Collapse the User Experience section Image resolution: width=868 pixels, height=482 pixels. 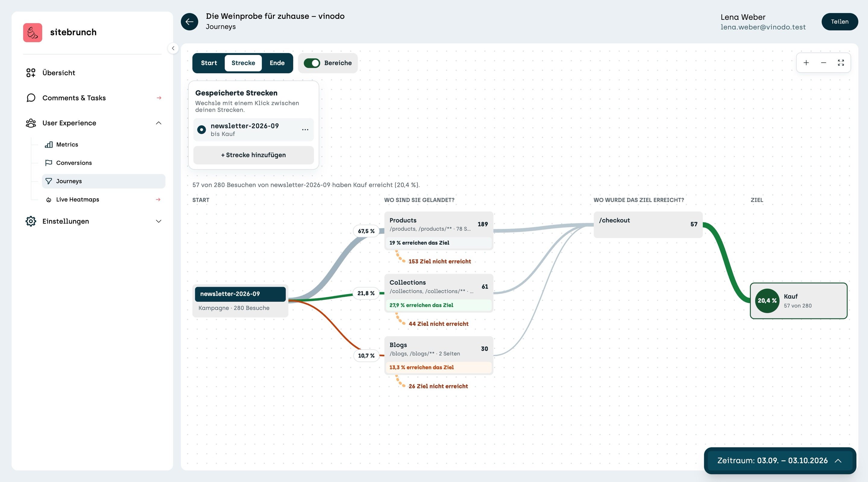[159, 123]
